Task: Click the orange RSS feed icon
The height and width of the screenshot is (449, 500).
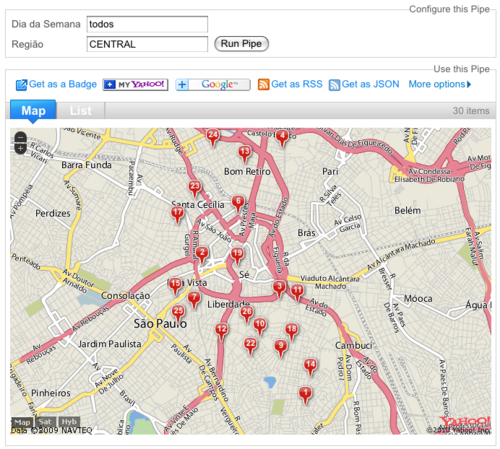Action: (263, 85)
